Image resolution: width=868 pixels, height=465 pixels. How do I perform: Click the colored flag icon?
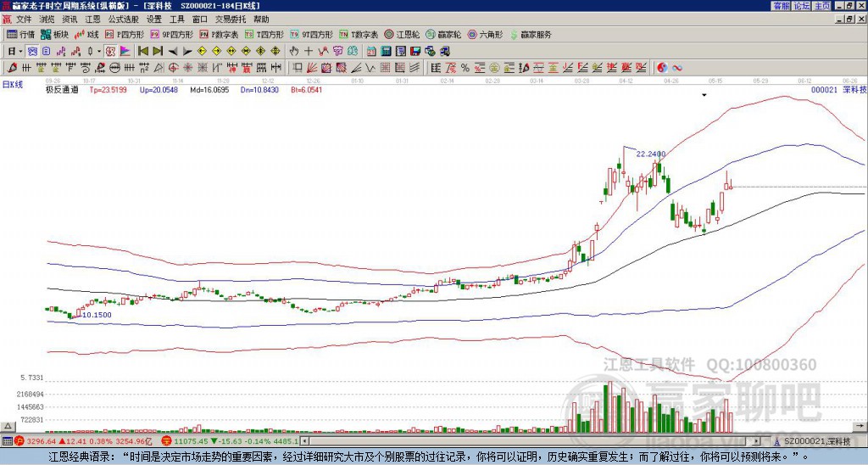pos(125,51)
